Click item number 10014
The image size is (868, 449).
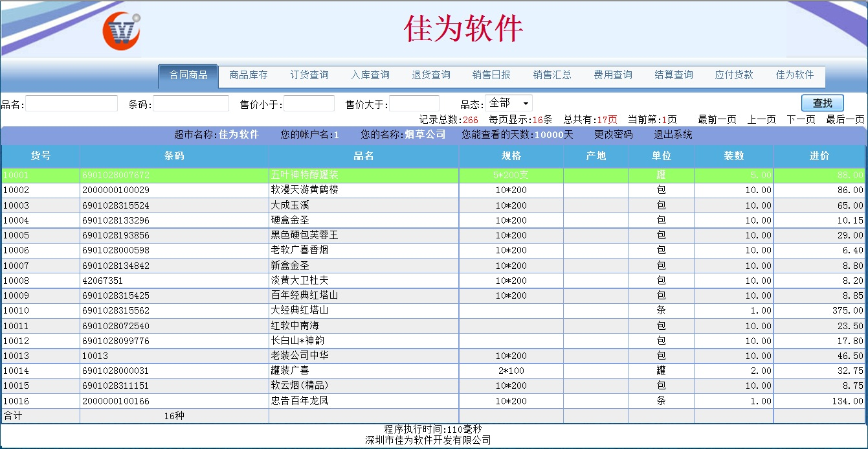point(16,371)
